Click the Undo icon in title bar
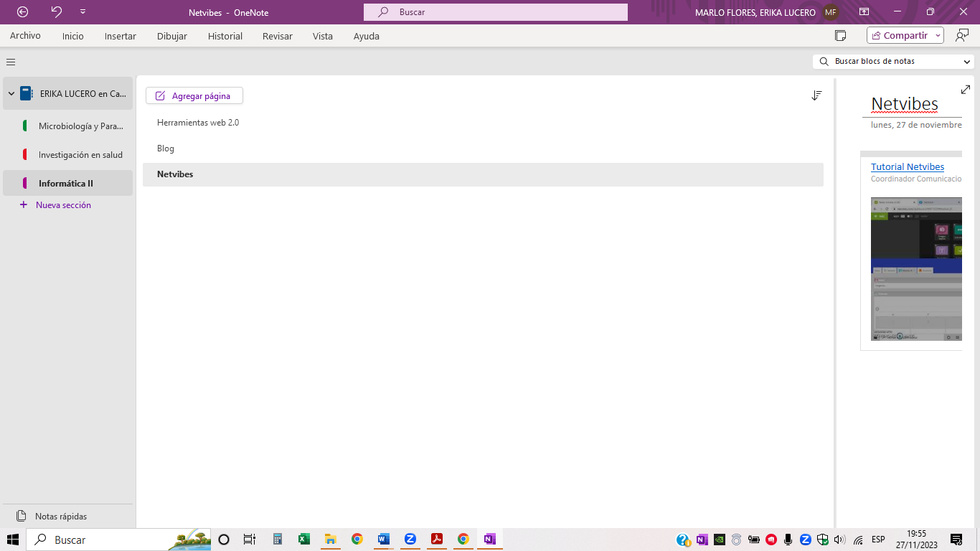 57,12
